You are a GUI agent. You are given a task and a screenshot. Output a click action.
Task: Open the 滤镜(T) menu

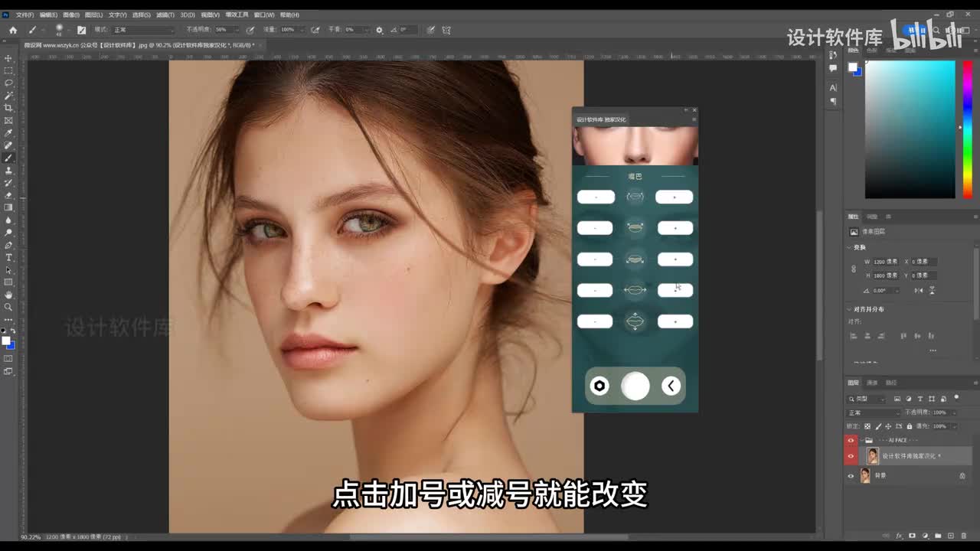(x=165, y=15)
